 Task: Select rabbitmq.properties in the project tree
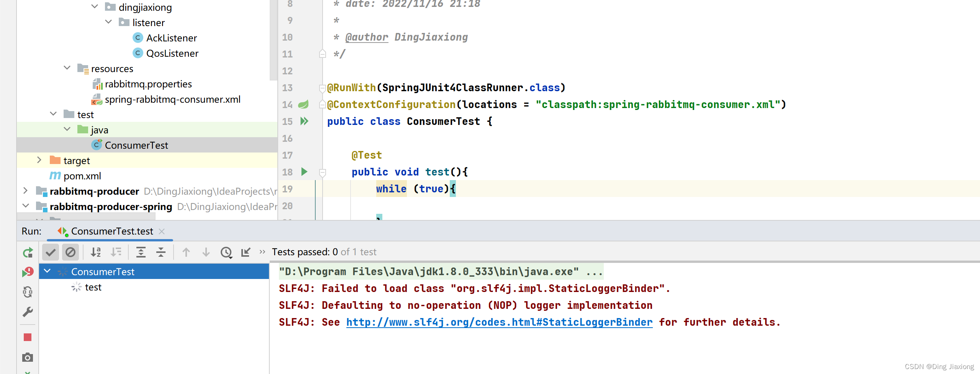148,84
